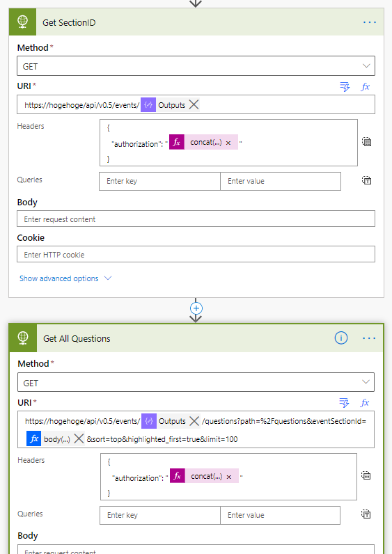Image resolution: width=392 pixels, height=554 pixels.
Task: Add dynamic content to the Get All Questions URI
Action: click(x=344, y=402)
